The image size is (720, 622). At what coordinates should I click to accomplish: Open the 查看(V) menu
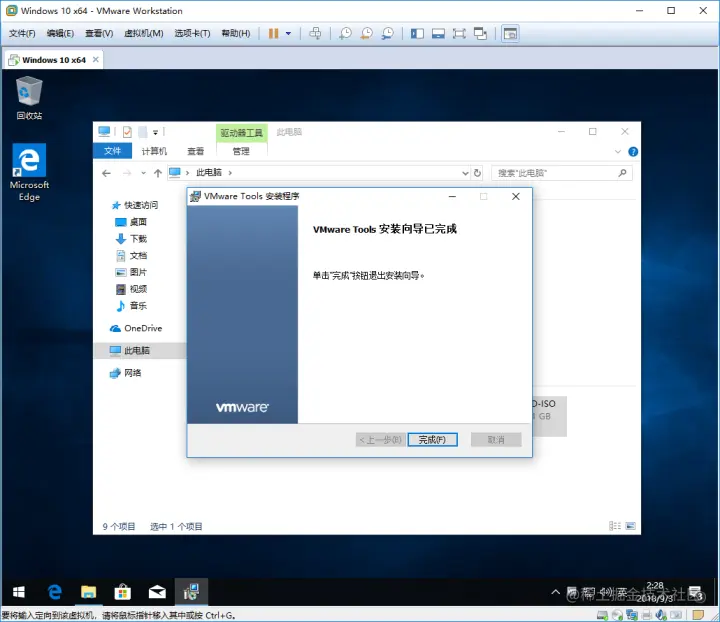point(99,34)
